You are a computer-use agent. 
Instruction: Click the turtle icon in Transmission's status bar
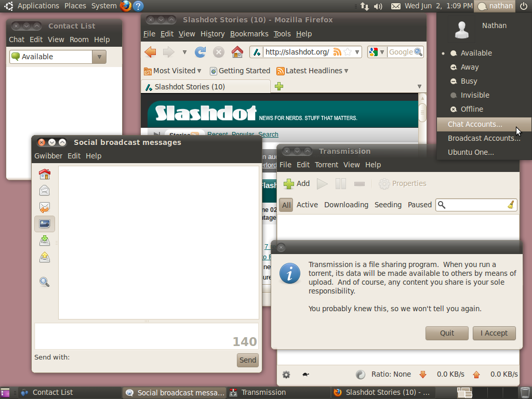pyautogui.click(x=305, y=374)
